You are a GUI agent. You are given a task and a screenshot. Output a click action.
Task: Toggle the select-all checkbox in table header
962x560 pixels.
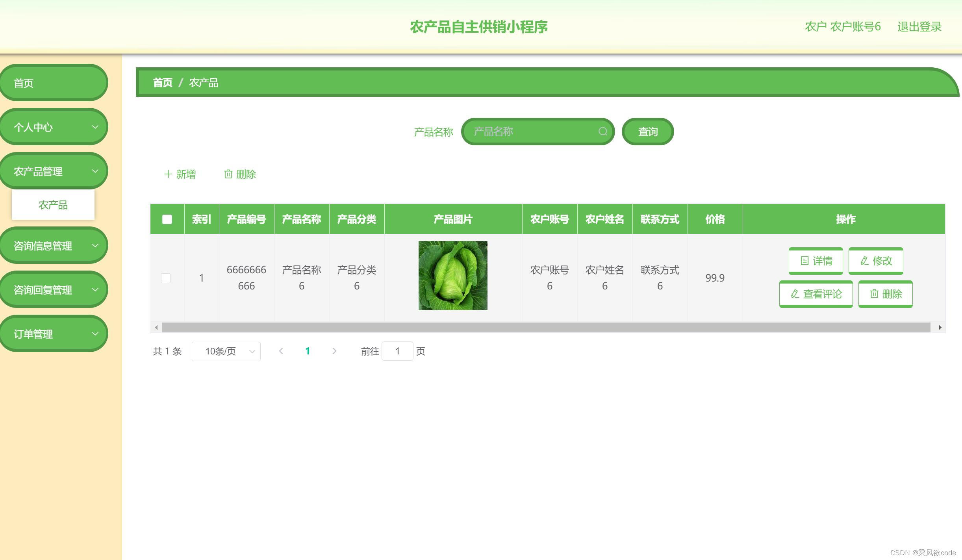[x=167, y=219]
